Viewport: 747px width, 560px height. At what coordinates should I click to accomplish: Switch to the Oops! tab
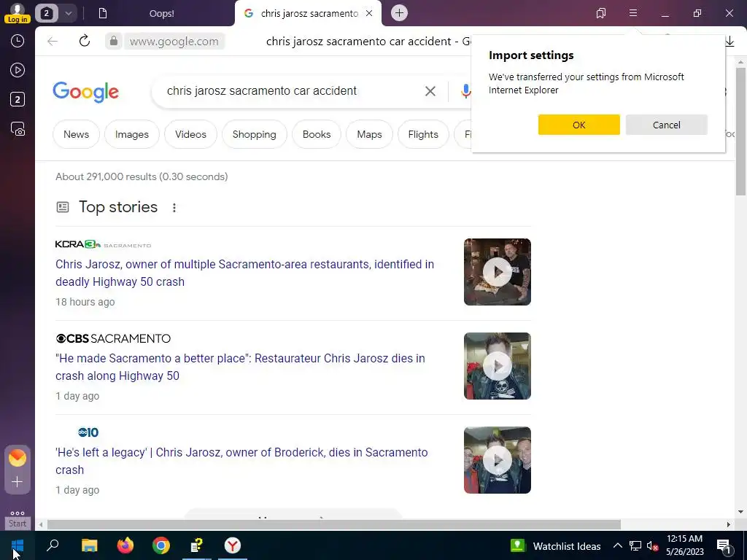[x=161, y=13]
